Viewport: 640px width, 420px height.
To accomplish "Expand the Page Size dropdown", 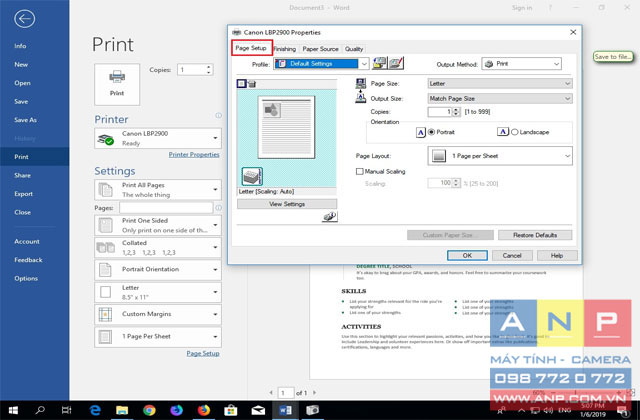I will pos(567,83).
